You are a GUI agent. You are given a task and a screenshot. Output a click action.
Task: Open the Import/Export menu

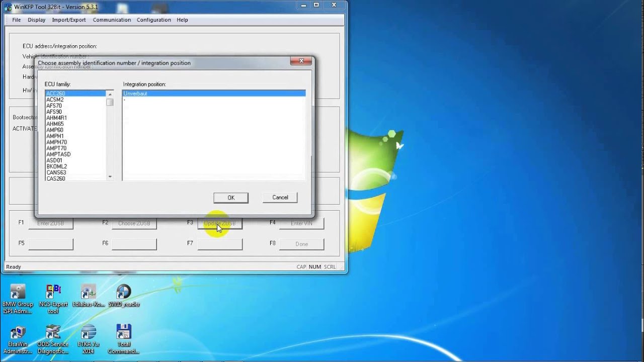(x=69, y=20)
